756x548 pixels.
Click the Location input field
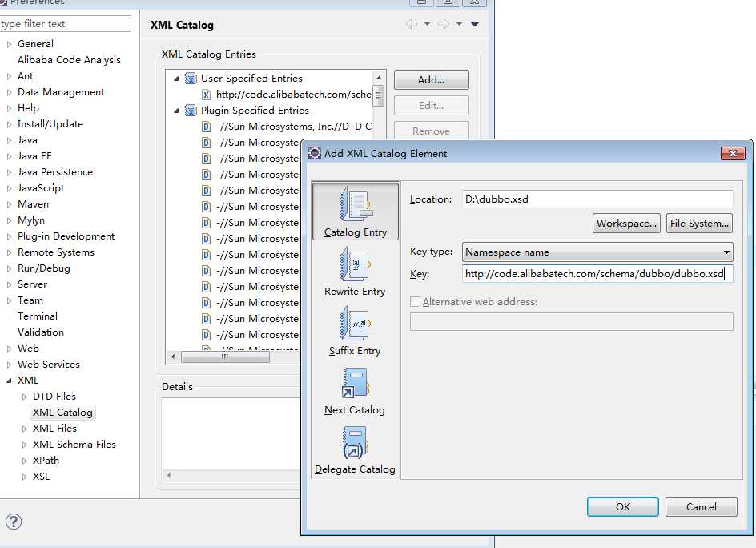coord(597,199)
